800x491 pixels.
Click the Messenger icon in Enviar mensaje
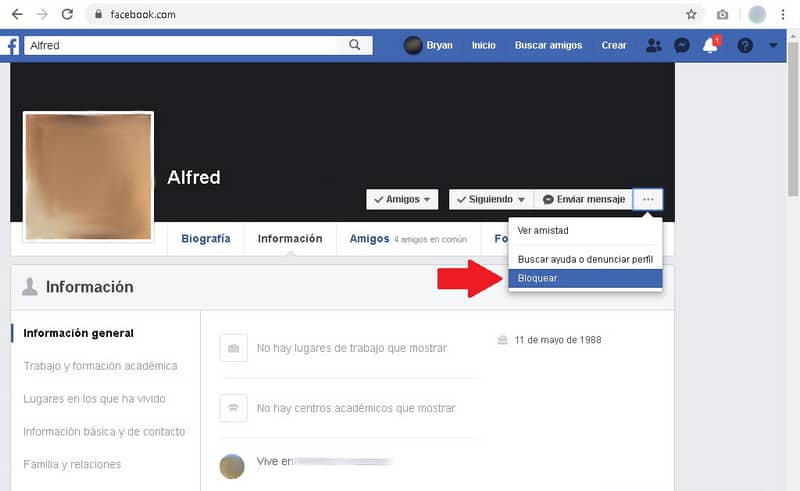[x=548, y=200]
